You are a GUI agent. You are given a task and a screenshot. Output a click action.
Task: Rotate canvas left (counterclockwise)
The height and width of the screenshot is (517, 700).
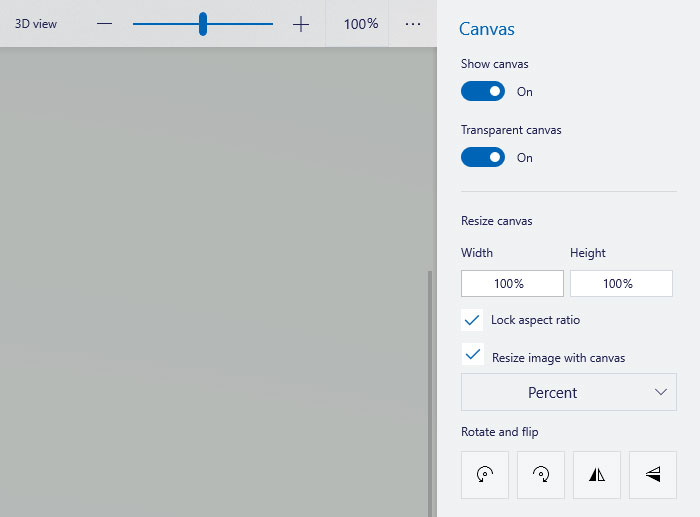pyautogui.click(x=485, y=475)
